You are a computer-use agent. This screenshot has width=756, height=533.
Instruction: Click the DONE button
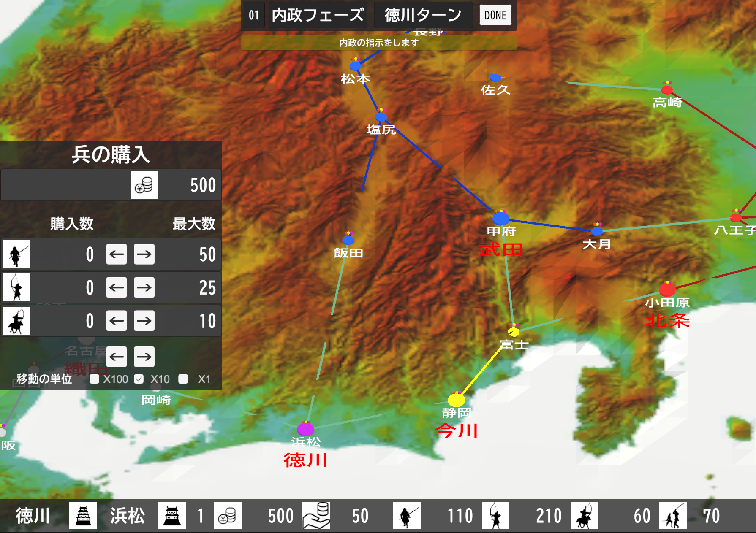(x=495, y=15)
